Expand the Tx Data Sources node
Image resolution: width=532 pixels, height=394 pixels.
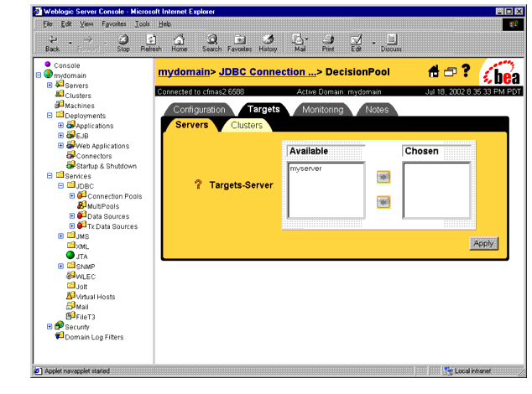point(72,226)
